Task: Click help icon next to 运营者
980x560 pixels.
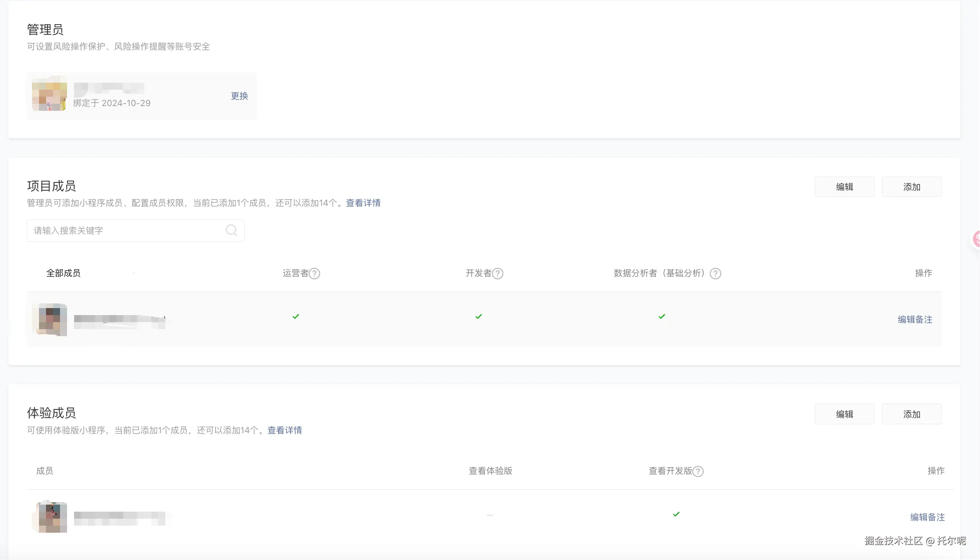Action: pyautogui.click(x=315, y=274)
